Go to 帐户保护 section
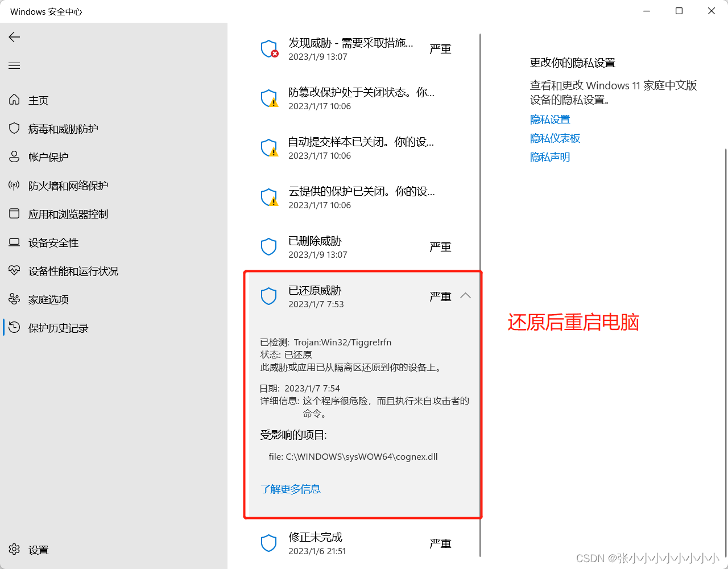The image size is (728, 569). pos(48,157)
